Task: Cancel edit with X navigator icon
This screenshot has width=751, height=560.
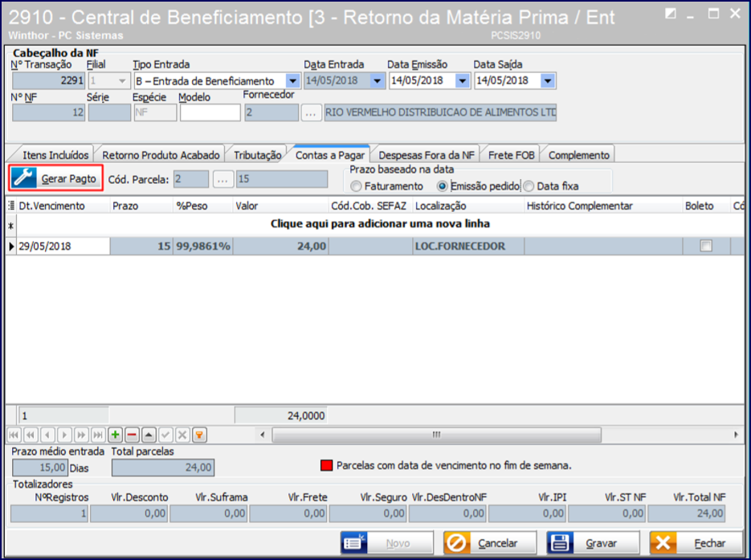Action: point(182,435)
